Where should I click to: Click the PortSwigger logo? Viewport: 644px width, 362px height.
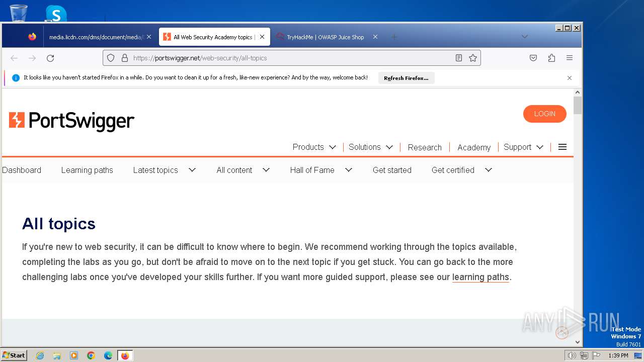(x=71, y=121)
